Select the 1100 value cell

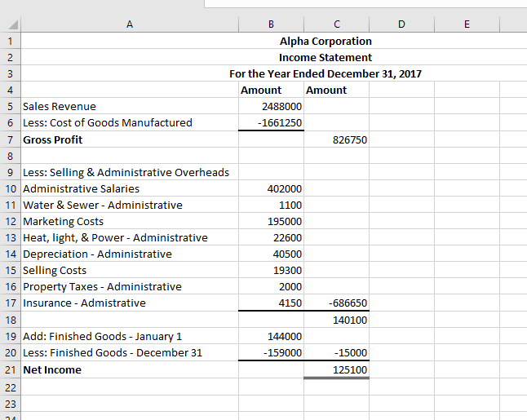pyautogui.click(x=271, y=205)
